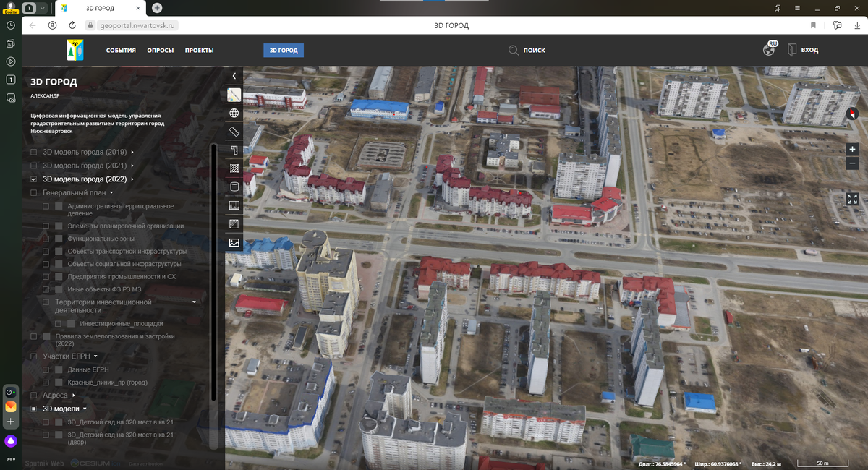Viewport: 868px width, 470px height.
Task: Open the browser downloads icon
Action: click(856, 25)
